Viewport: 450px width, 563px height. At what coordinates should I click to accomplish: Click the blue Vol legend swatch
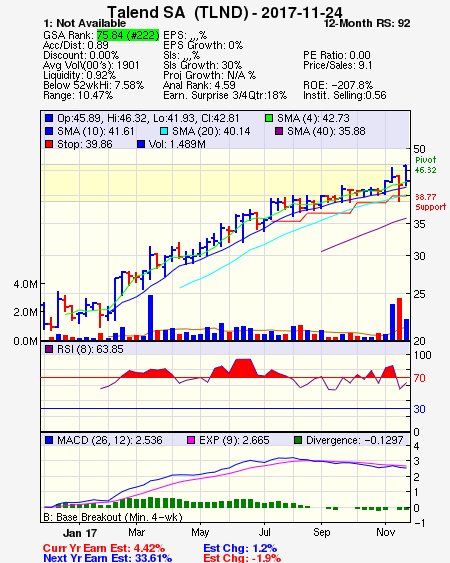pyautogui.click(x=141, y=144)
